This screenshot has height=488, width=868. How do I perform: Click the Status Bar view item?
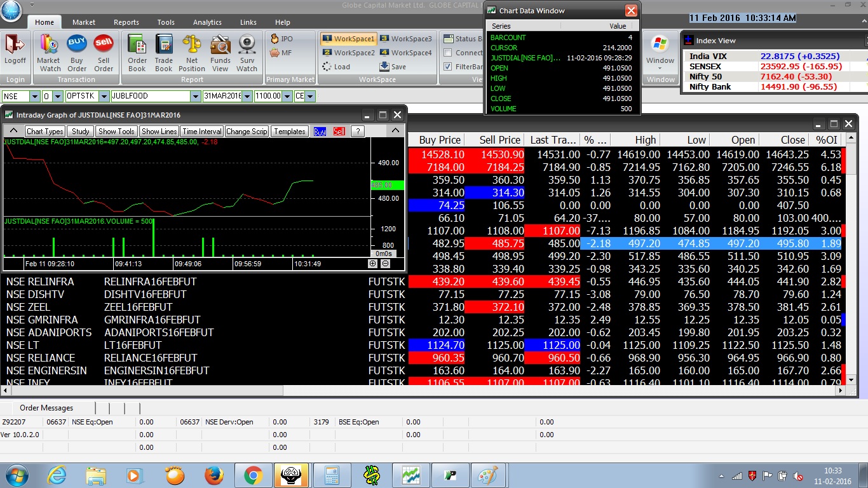463,39
